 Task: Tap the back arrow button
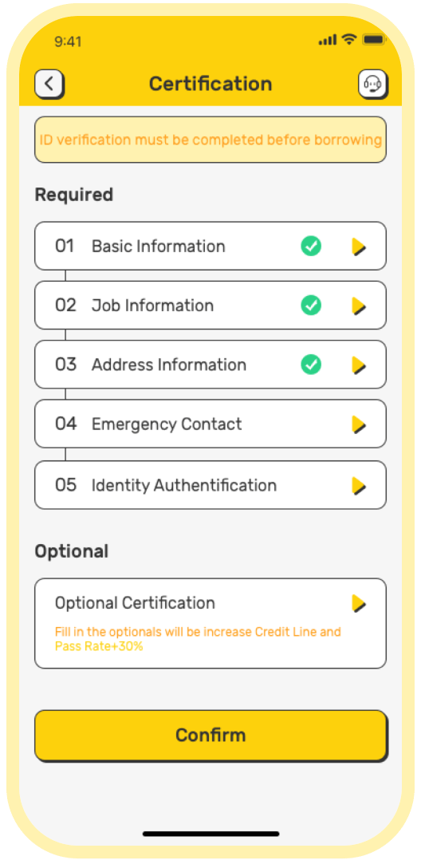pos(49,84)
